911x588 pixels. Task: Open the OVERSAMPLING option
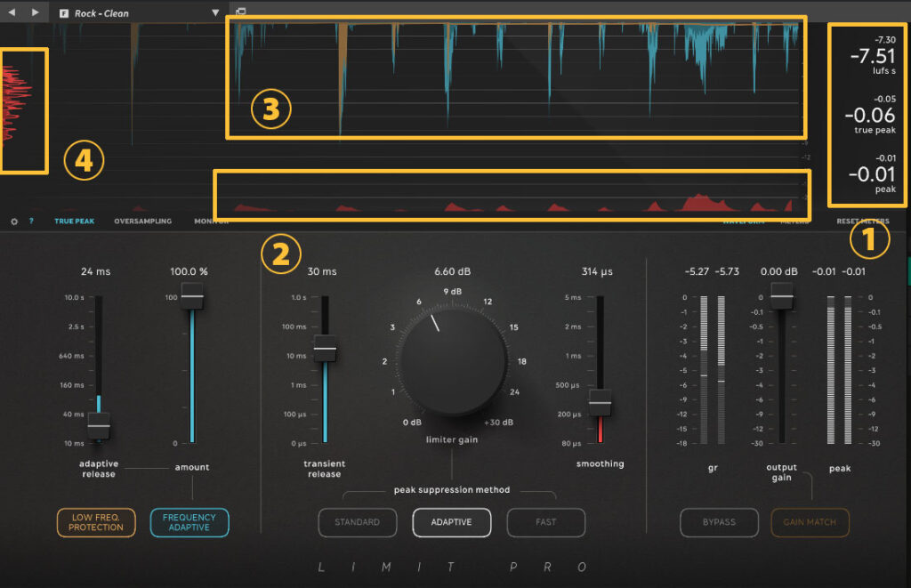tap(143, 222)
